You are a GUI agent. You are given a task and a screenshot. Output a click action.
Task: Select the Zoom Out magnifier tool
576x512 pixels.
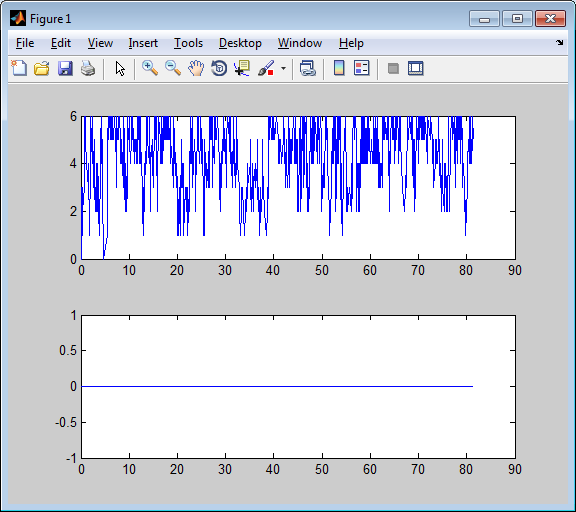(173, 68)
